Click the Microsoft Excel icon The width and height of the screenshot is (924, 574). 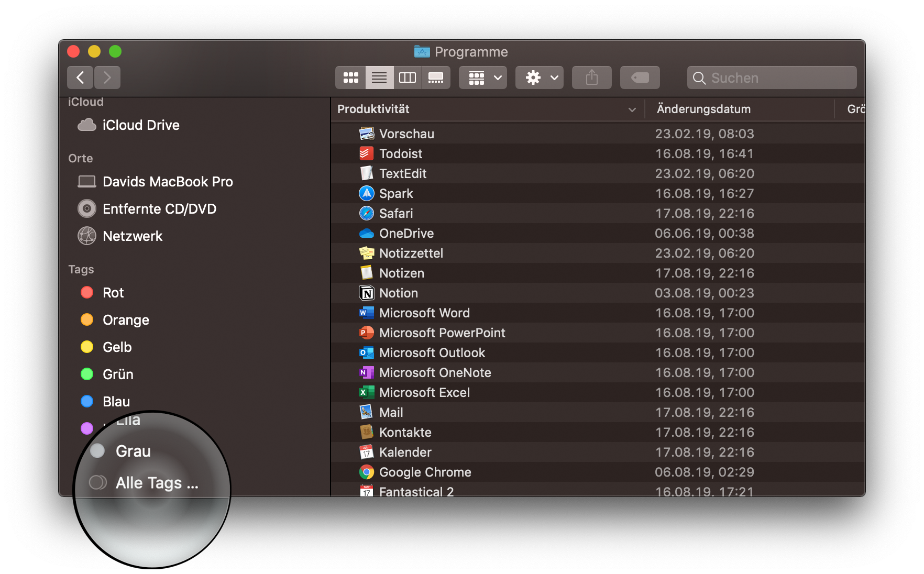pyautogui.click(x=367, y=392)
